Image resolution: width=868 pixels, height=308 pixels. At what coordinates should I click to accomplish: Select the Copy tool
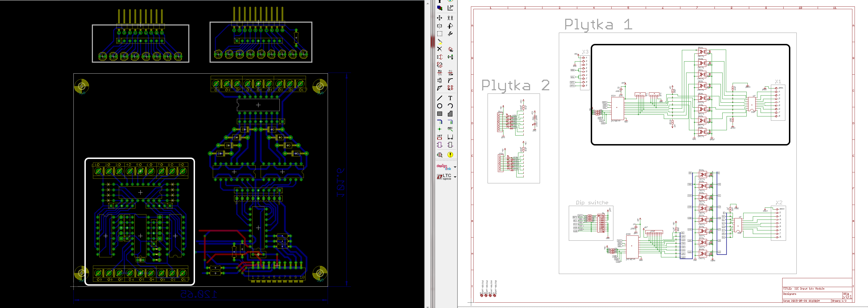[x=450, y=18]
